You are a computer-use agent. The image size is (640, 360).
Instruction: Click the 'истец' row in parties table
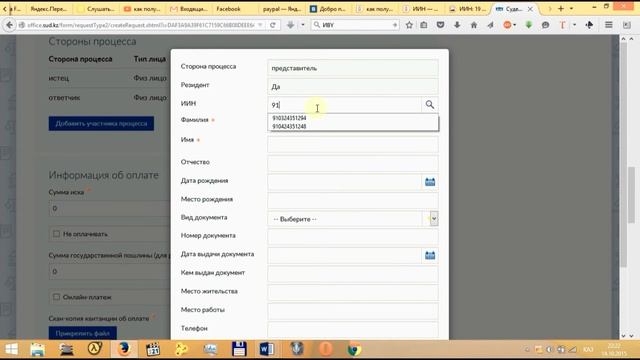(109, 78)
